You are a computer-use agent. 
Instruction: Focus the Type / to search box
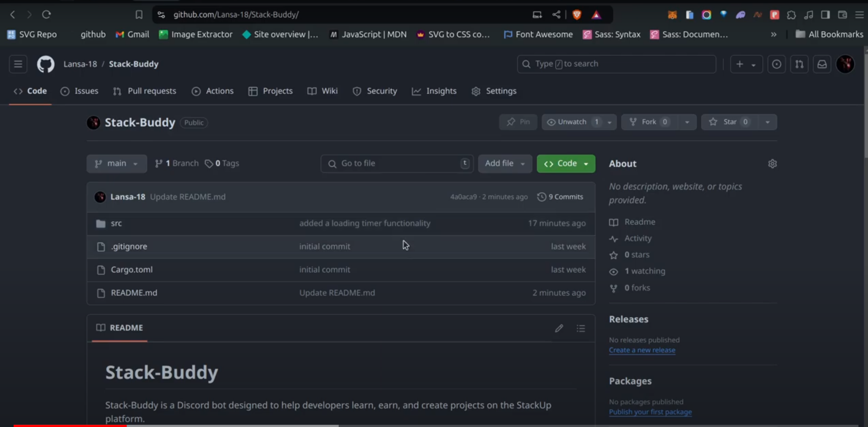tap(616, 64)
